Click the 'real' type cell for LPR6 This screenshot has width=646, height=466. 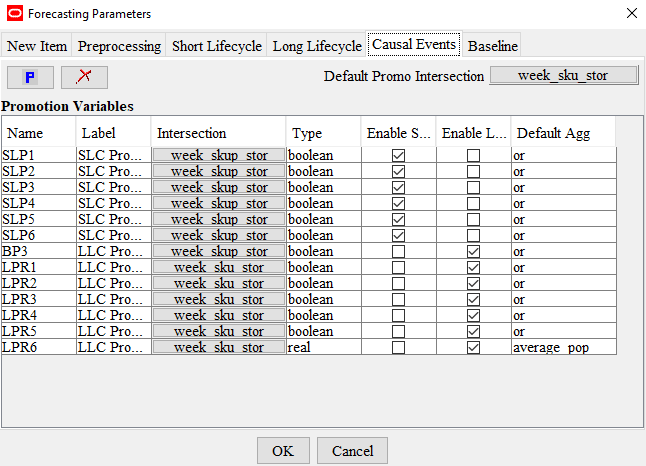(x=324, y=347)
